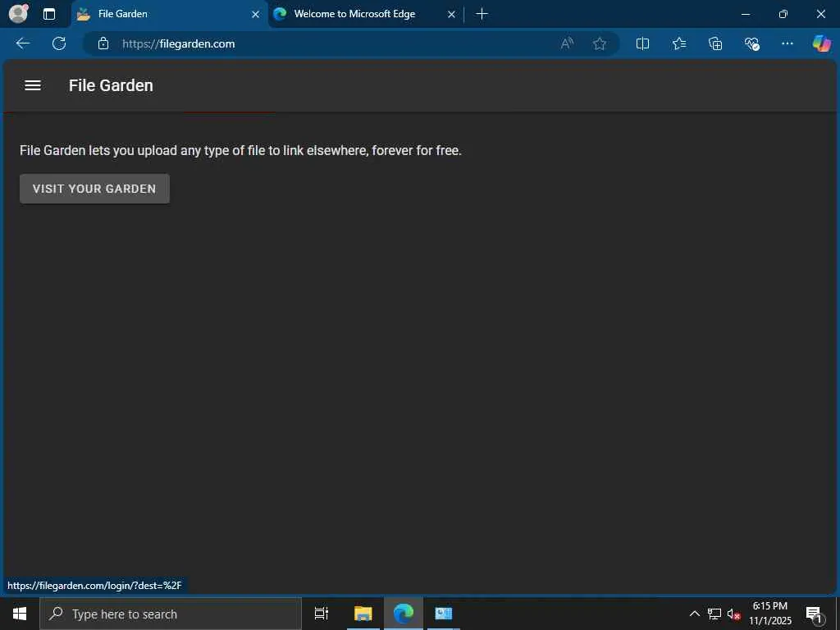Open the clock showing 6:15 PM

(x=769, y=614)
